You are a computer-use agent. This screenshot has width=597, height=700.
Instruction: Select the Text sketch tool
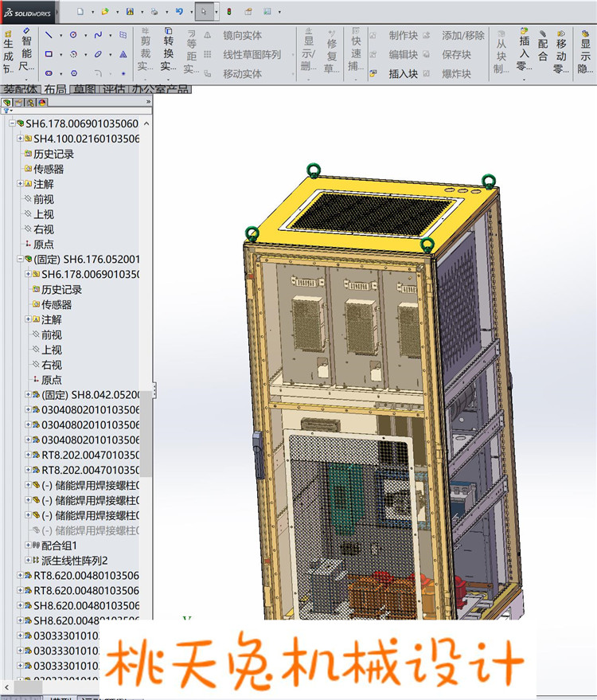point(123,54)
